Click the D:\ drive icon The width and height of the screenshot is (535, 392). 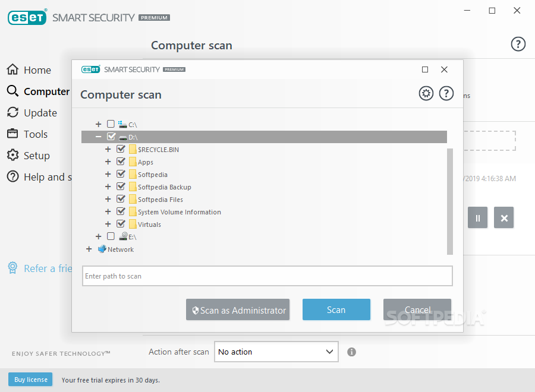[122, 137]
